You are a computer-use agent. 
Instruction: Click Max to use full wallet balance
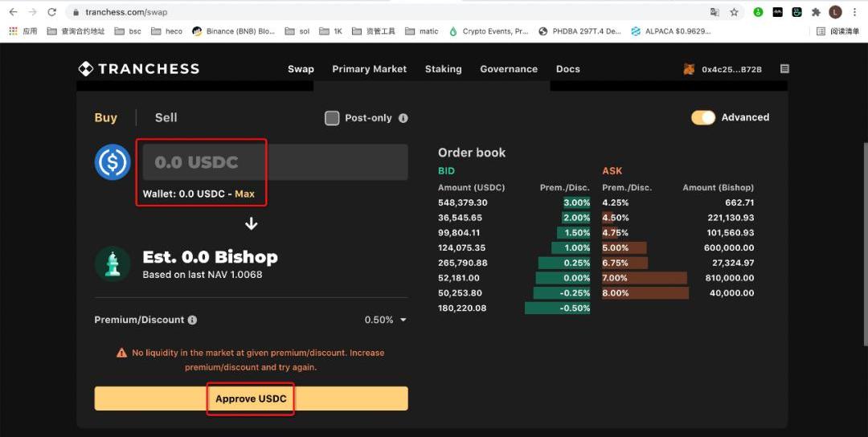tap(244, 194)
